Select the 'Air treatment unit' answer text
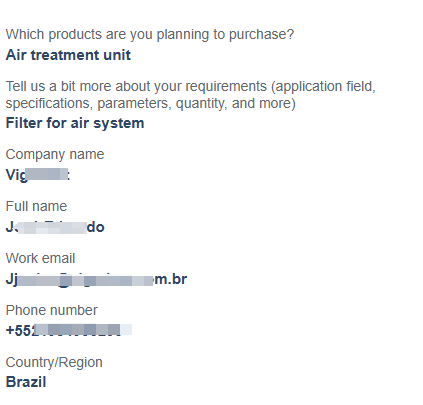 click(x=68, y=55)
